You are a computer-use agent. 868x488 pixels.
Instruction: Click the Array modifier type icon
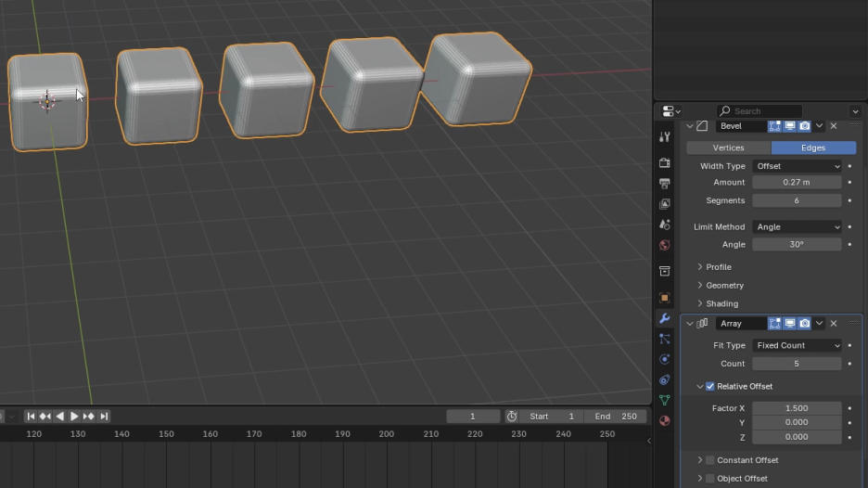(x=703, y=324)
